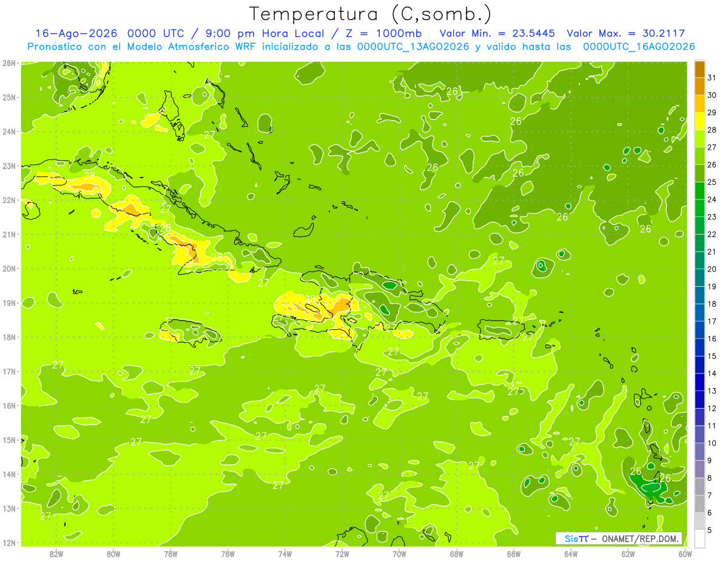728x562 pixels.
Task: Pick the gray swatch between 6 and 7
Action: 699,504
